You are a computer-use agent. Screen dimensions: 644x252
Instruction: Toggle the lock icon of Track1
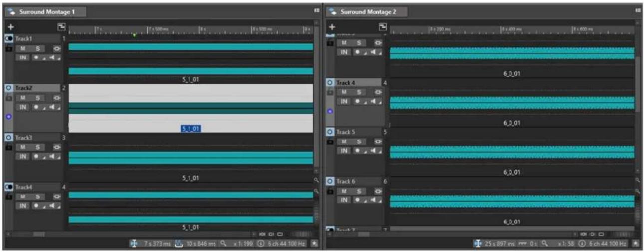[8, 48]
